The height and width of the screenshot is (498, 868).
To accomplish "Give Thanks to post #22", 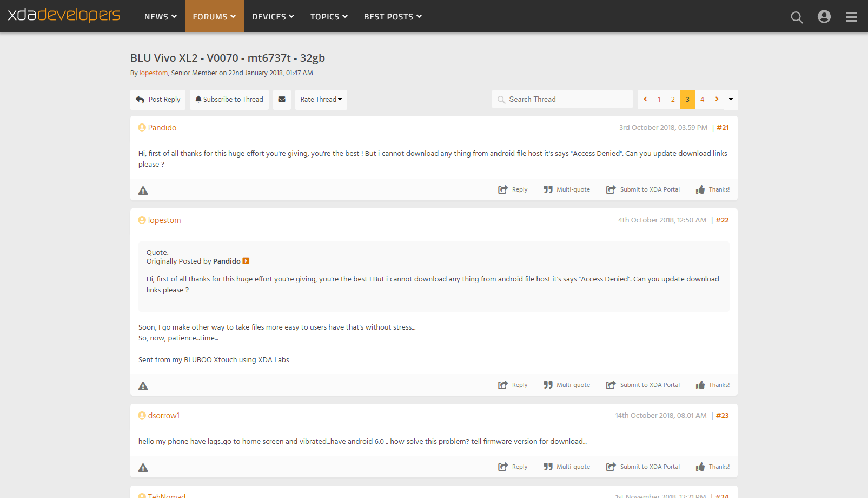I will pyautogui.click(x=713, y=384).
